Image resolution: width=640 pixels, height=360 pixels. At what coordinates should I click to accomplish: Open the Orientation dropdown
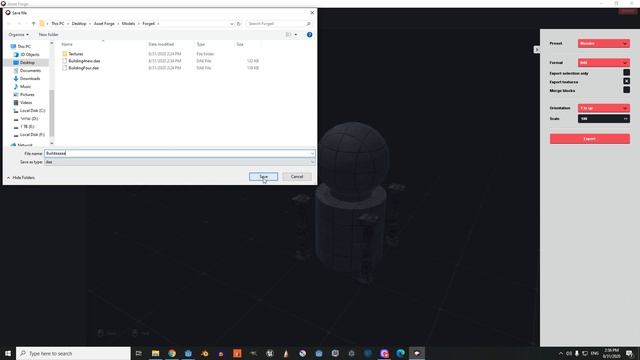604,108
